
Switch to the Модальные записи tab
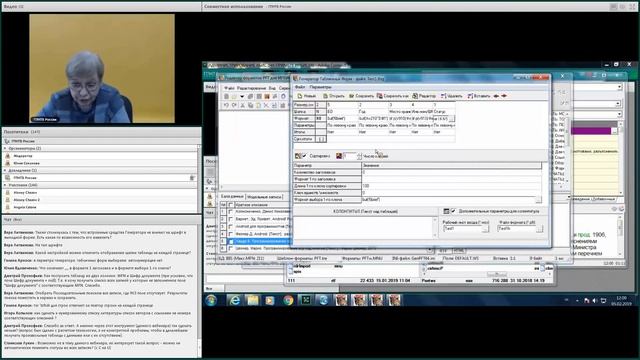tap(264, 197)
